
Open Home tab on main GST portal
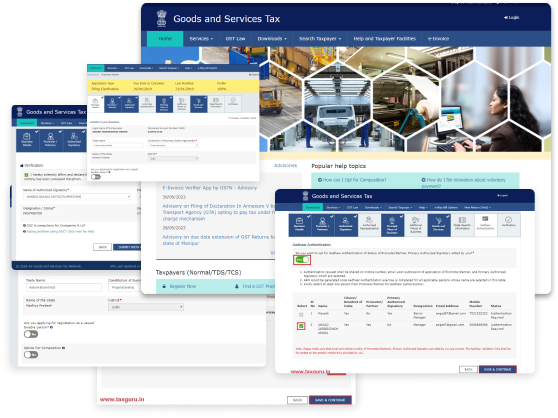click(165, 39)
